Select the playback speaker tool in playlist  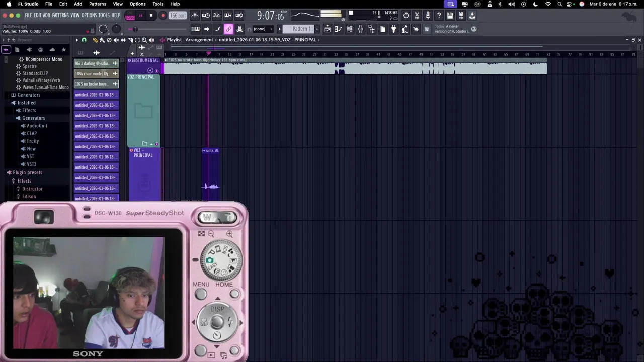click(x=151, y=40)
